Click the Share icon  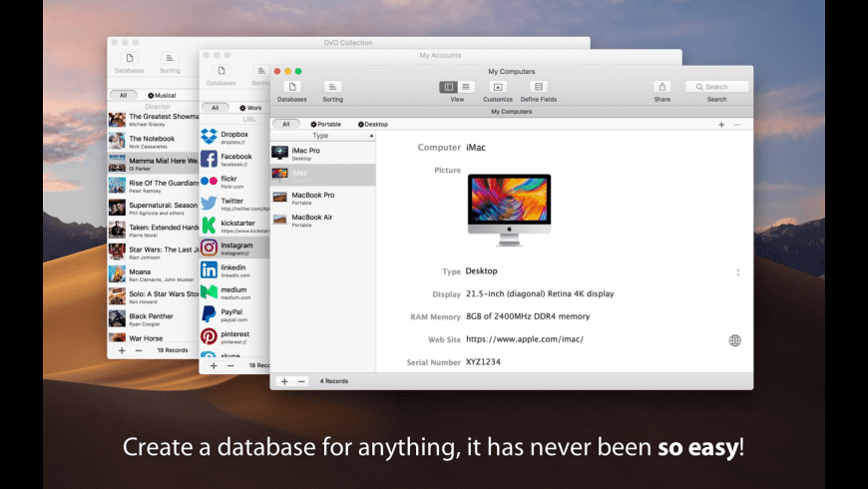click(662, 88)
